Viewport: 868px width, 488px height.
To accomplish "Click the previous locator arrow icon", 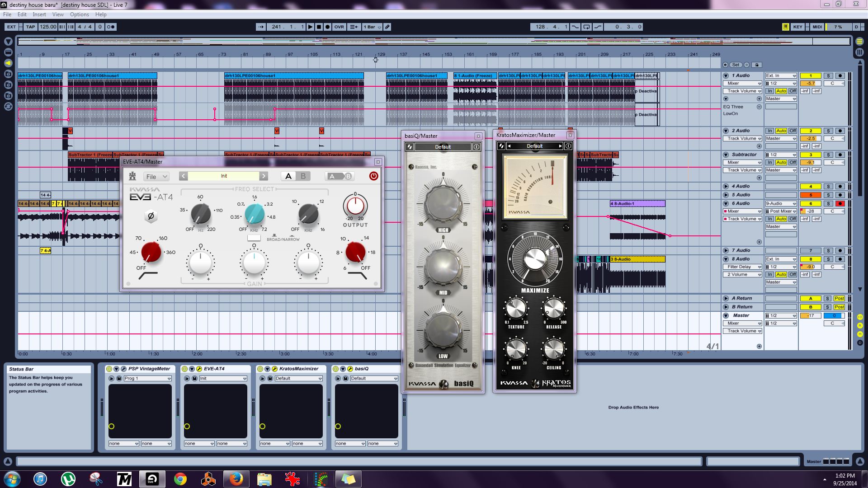I will pyautogui.click(x=726, y=65).
